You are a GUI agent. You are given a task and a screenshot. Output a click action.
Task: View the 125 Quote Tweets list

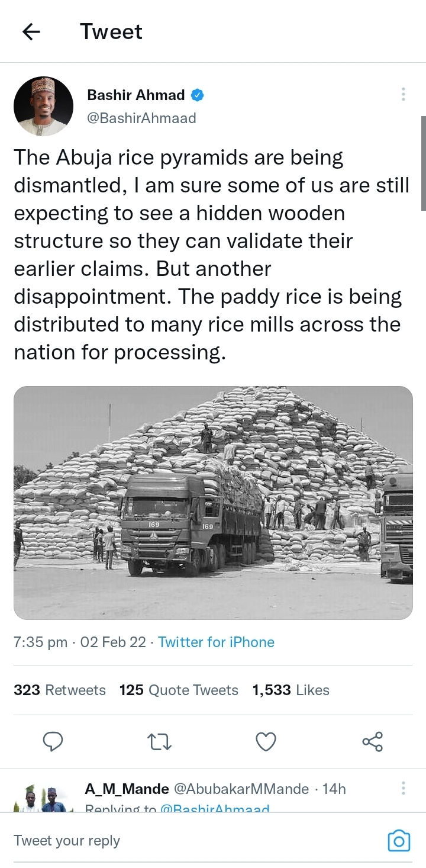(x=179, y=690)
